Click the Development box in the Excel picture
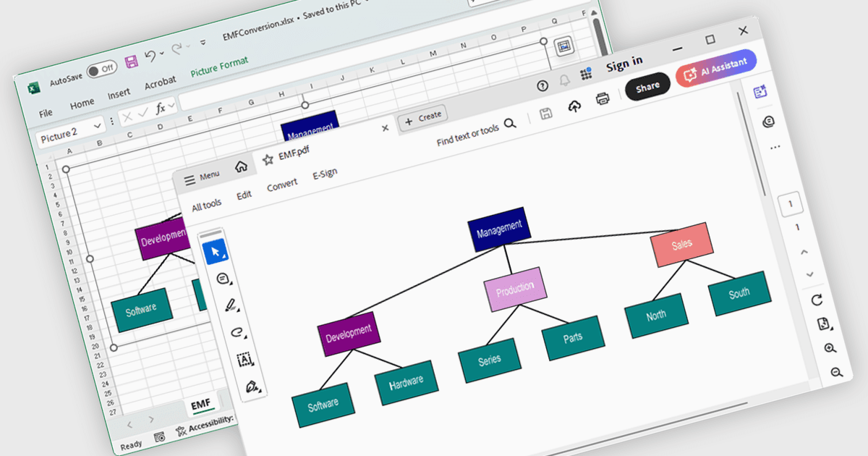868x456 pixels. pos(164,239)
